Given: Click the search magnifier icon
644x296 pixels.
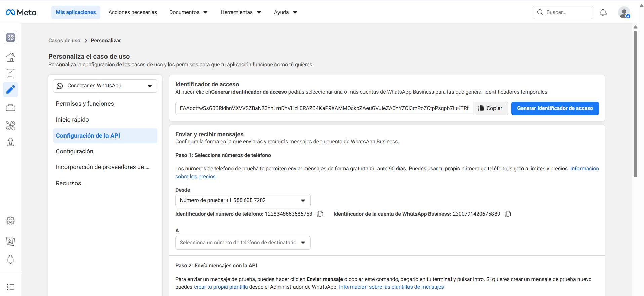Looking at the screenshot, I should pos(540,12).
